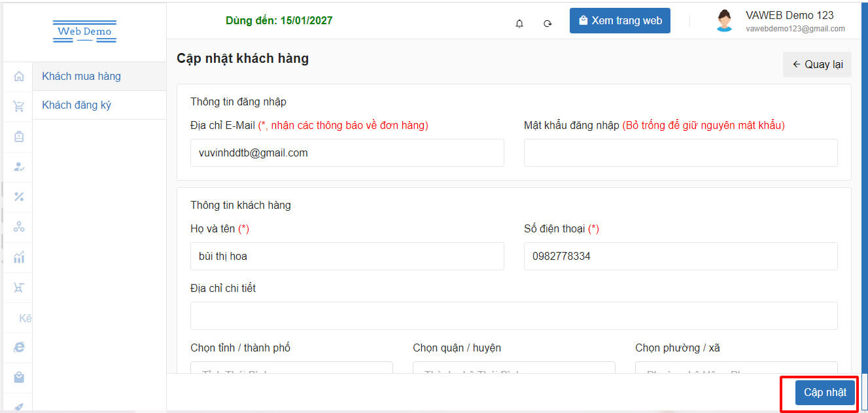Click the Internet Explorer style sidebar icon
The image size is (868, 413).
[19, 348]
